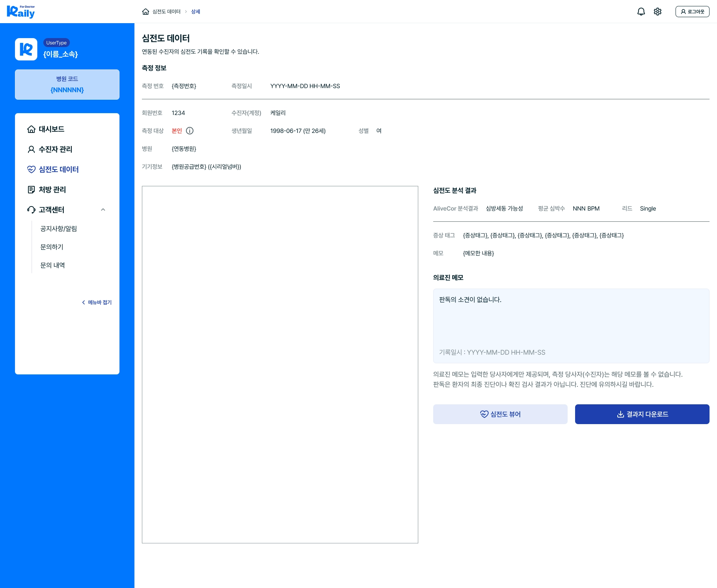
Task: Click the blue profile avatar icon in sidebar
Action: [26, 49]
